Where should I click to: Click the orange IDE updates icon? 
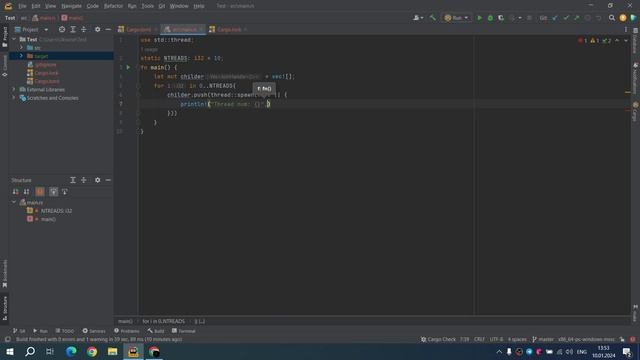click(622, 18)
